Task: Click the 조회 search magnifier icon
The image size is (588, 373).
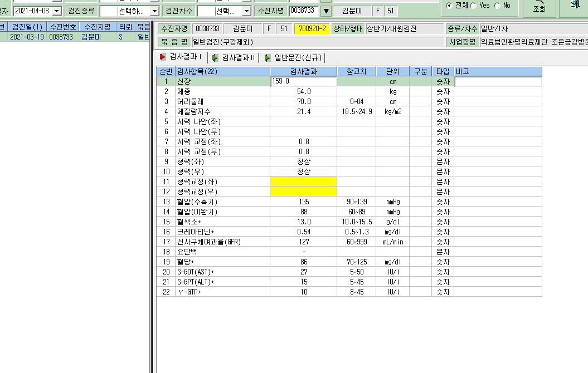Action: click(540, 2)
